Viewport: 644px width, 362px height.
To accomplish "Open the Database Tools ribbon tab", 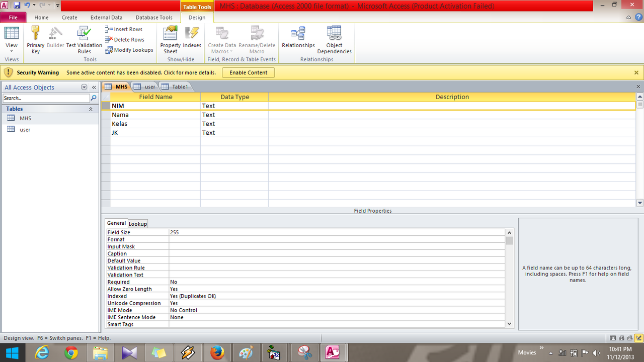I will pyautogui.click(x=154, y=18).
